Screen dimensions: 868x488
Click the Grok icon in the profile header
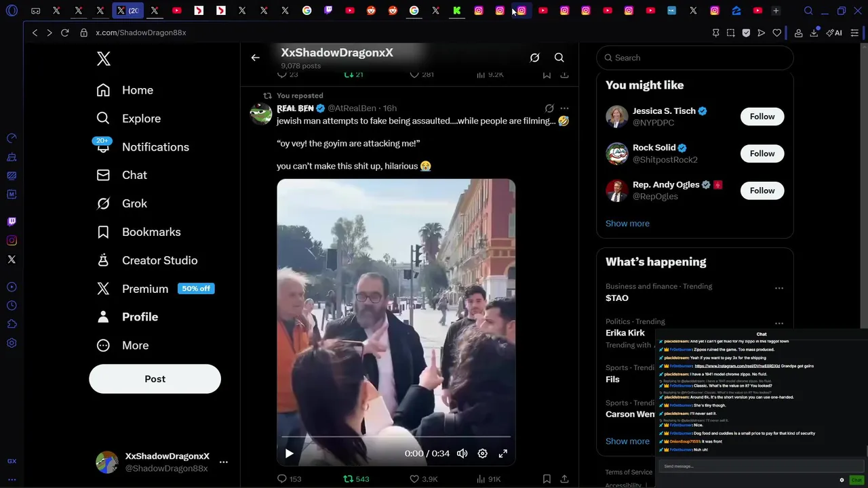534,58
